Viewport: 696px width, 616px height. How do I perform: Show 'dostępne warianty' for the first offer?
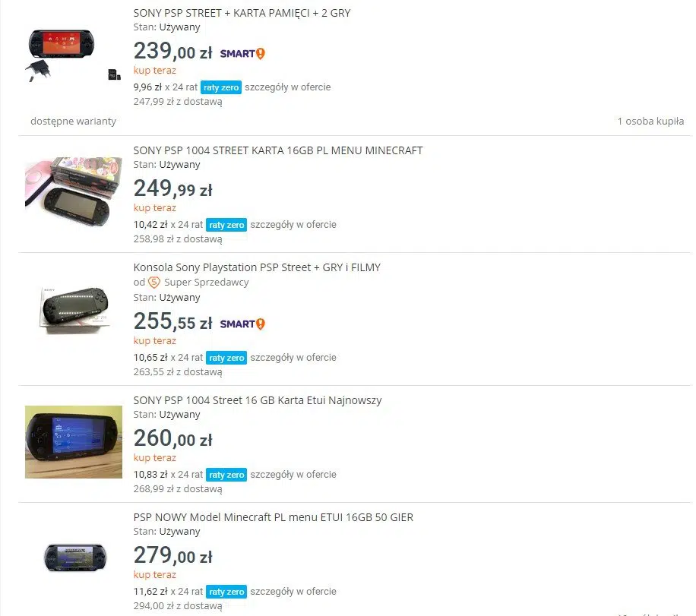point(73,122)
